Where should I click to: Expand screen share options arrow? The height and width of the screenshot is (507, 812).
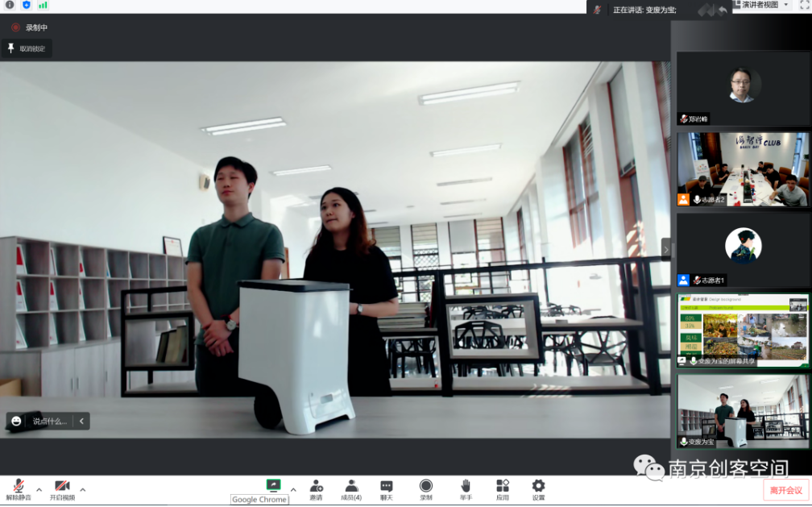point(293,489)
